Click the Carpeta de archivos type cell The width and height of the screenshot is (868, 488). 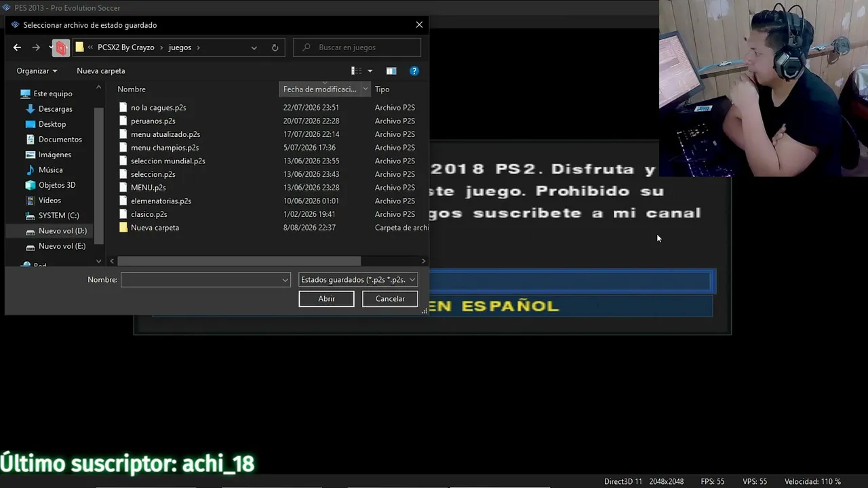pos(401,228)
